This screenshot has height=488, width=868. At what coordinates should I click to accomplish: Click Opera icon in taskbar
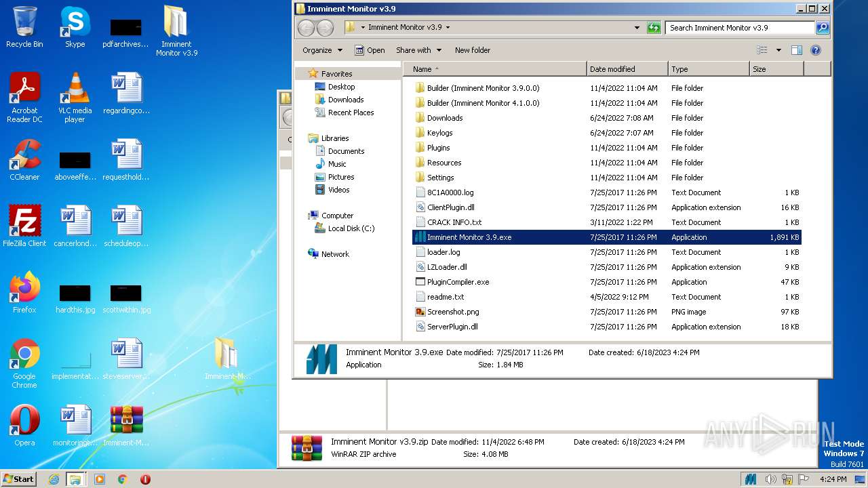coord(145,479)
